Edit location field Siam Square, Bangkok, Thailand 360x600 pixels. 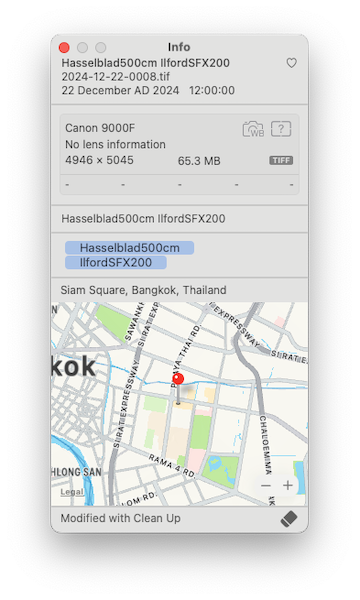143,290
